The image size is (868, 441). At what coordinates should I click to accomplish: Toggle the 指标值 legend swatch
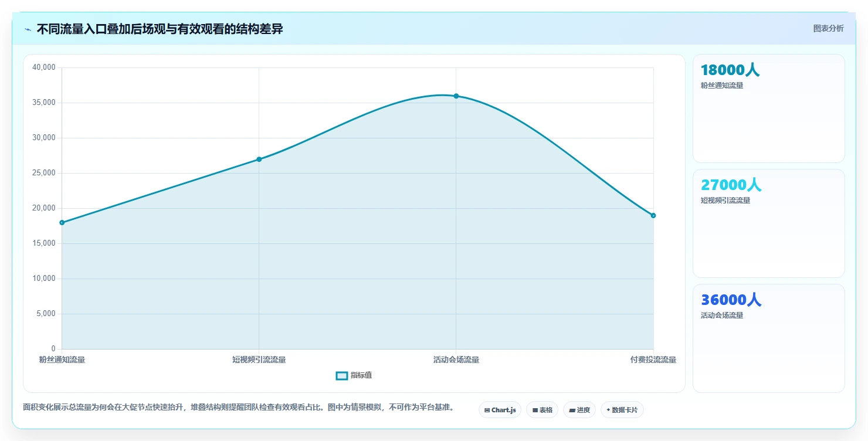tap(342, 375)
